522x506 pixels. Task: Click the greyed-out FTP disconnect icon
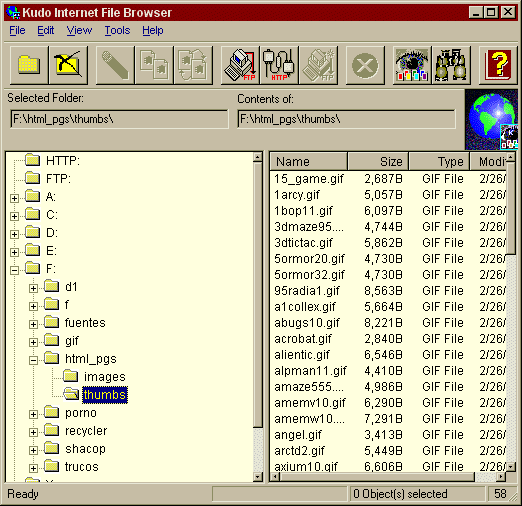coord(319,65)
